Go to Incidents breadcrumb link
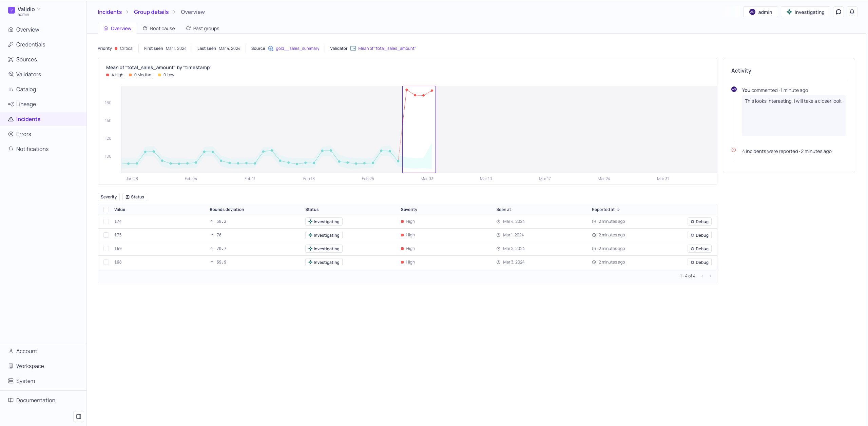Screen dimensions: 868x426 coord(110,12)
